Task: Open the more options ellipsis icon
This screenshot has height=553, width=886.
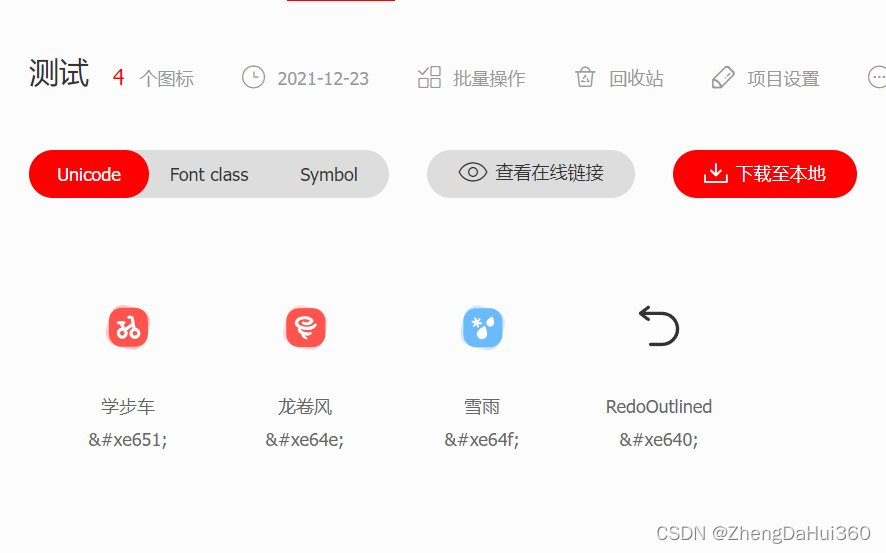Action: click(876, 77)
